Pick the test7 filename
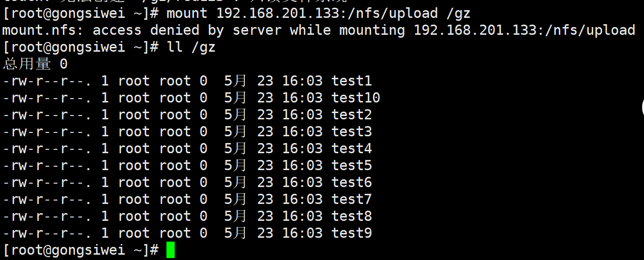 [352, 200]
